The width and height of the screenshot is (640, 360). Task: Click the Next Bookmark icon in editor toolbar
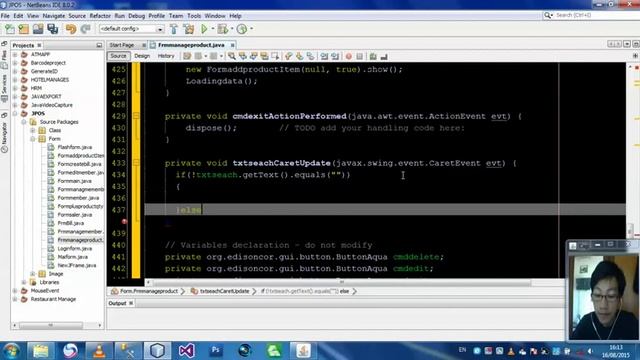pyautogui.click(x=300, y=56)
